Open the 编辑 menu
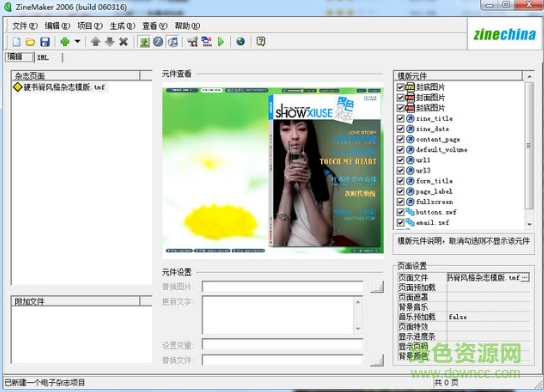 pos(57,26)
